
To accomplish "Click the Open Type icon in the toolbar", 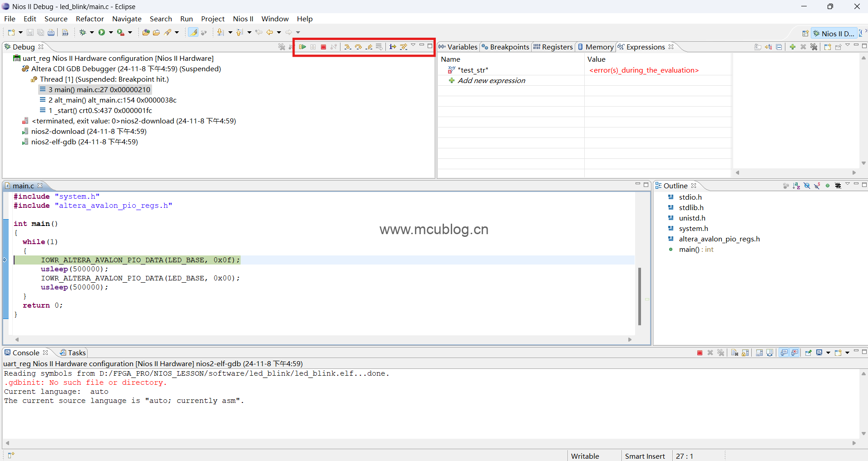I will 146,32.
